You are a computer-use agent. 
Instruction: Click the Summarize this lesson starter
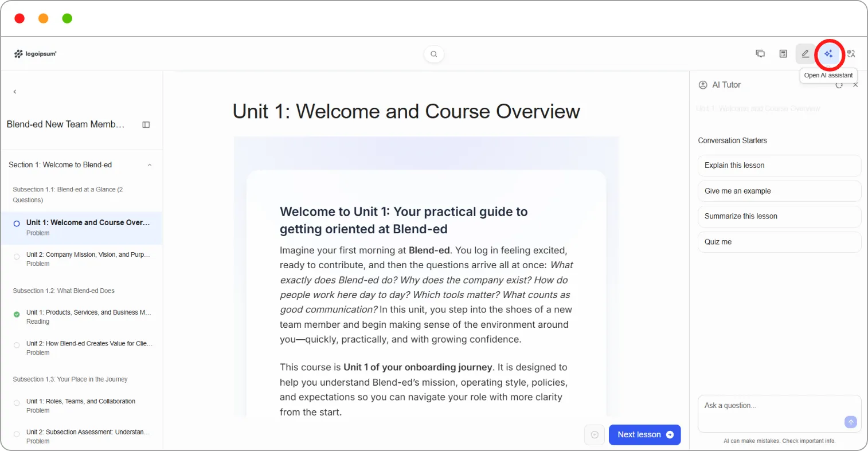click(x=779, y=217)
